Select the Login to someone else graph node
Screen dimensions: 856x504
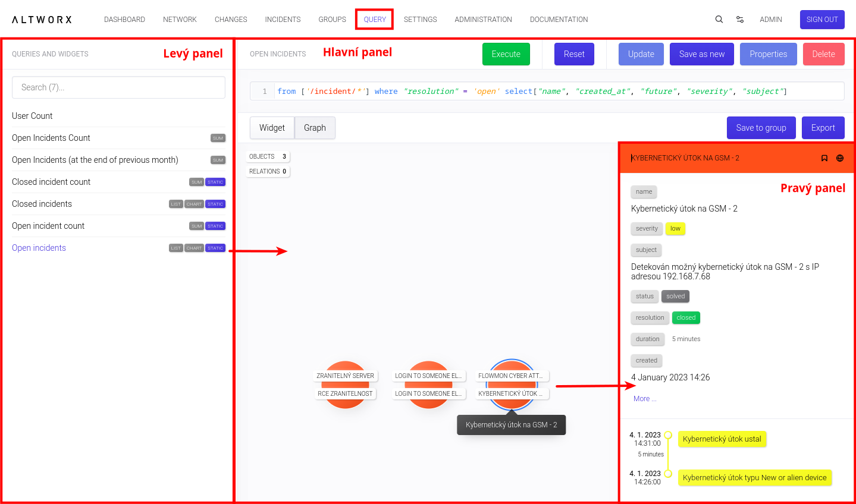(x=428, y=385)
